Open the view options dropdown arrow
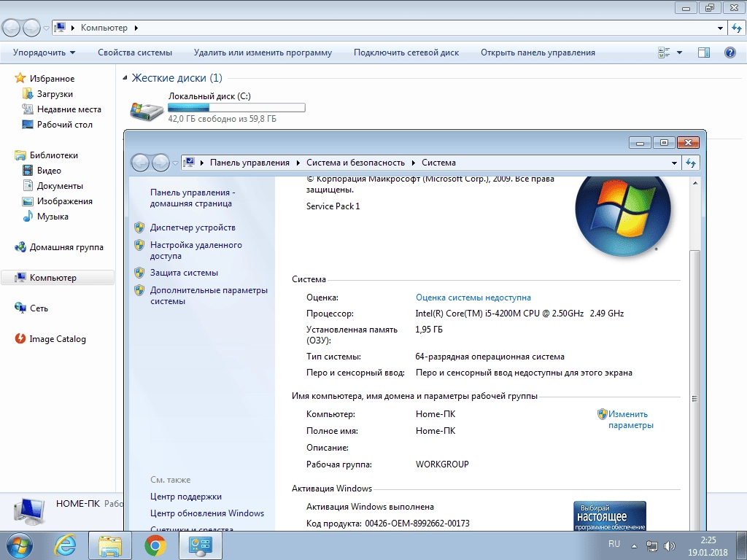747x560 pixels. click(679, 52)
